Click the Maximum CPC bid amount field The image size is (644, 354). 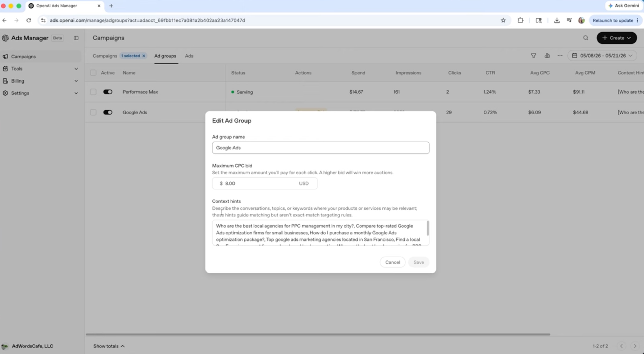coord(265,183)
